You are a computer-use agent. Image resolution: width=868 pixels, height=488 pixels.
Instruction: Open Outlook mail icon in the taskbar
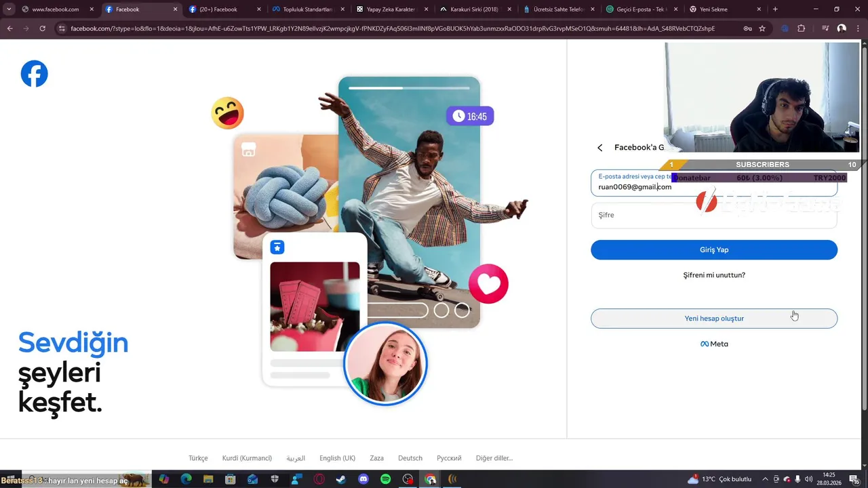pos(252,479)
